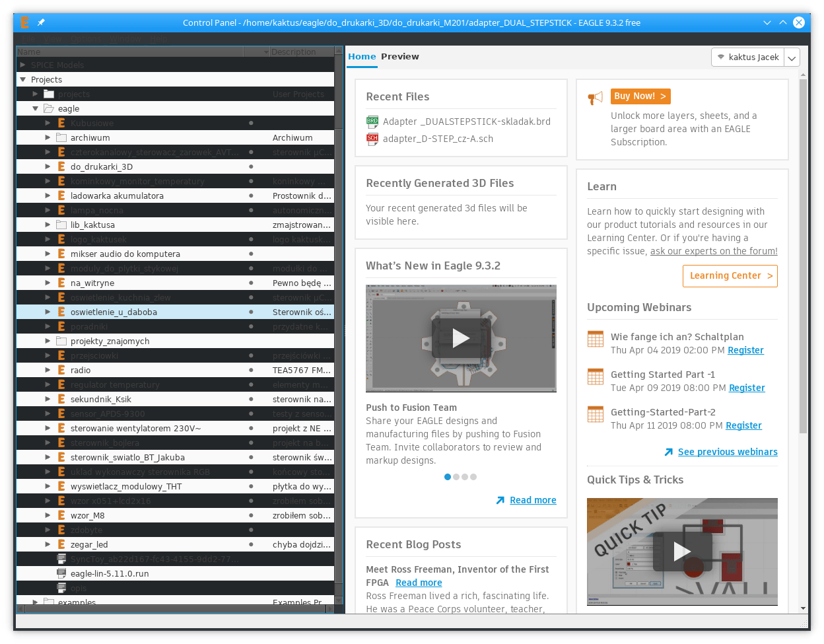This screenshot has width=824, height=644.
Task: Open the File menu
Action: pyautogui.click(x=28, y=39)
